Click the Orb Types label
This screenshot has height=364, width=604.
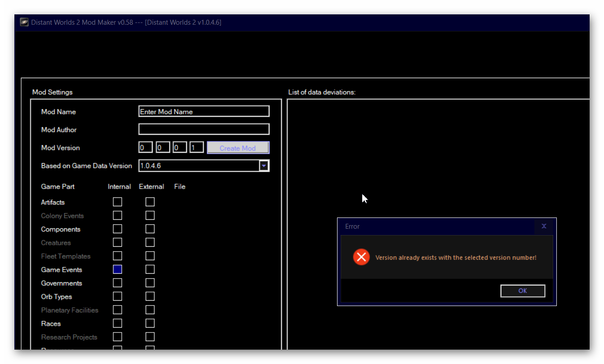(57, 297)
